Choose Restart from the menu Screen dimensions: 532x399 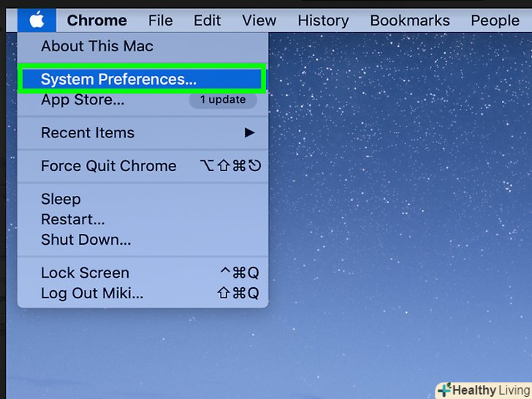[x=142, y=219]
